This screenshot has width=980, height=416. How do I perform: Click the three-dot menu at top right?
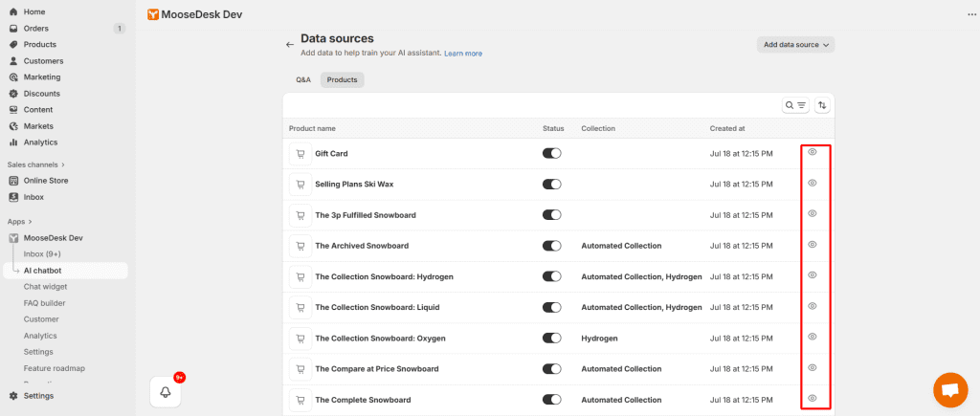(x=971, y=14)
